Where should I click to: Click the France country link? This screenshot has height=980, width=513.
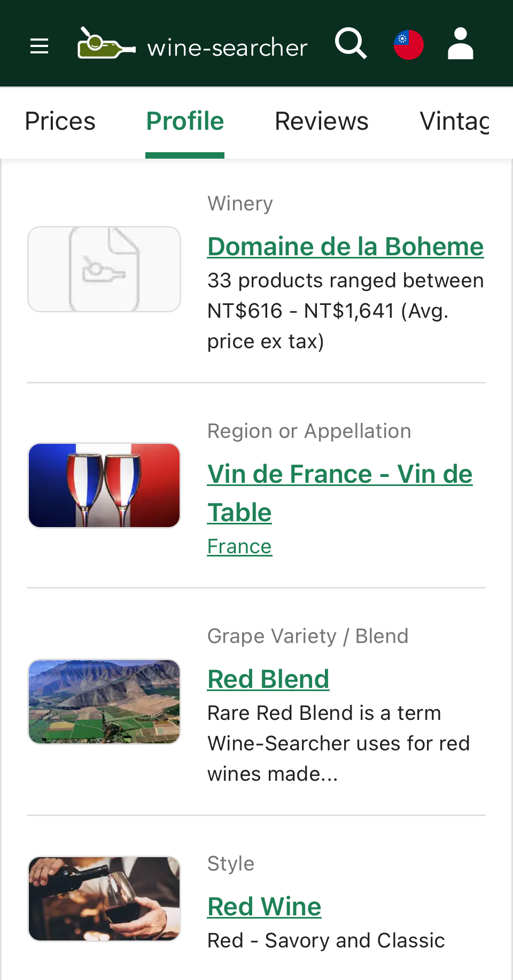pos(239,546)
